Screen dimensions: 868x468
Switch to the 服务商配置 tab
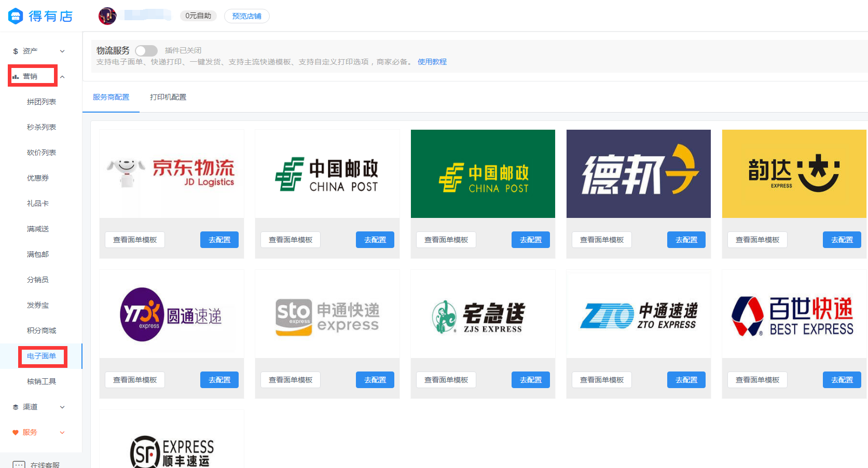tap(111, 97)
